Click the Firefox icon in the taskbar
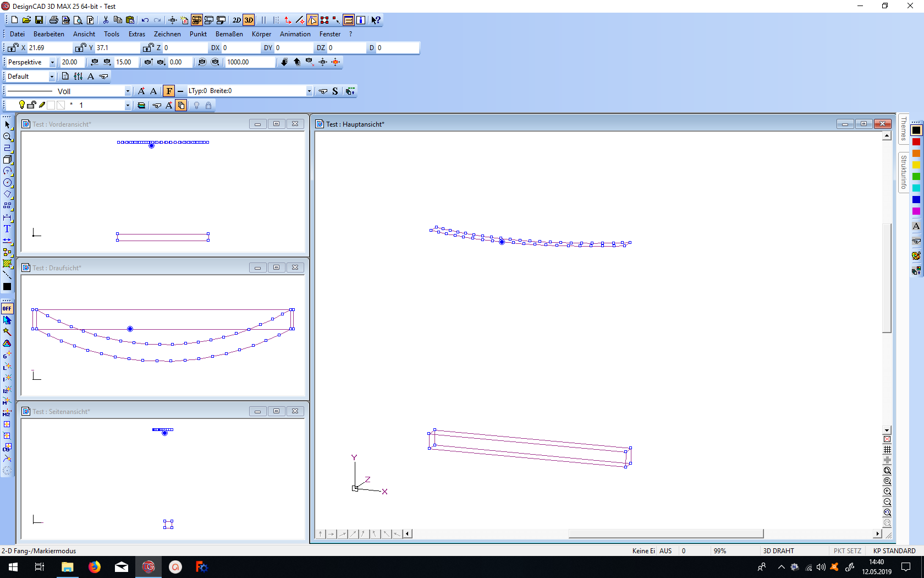The image size is (924, 578). tap(95, 567)
